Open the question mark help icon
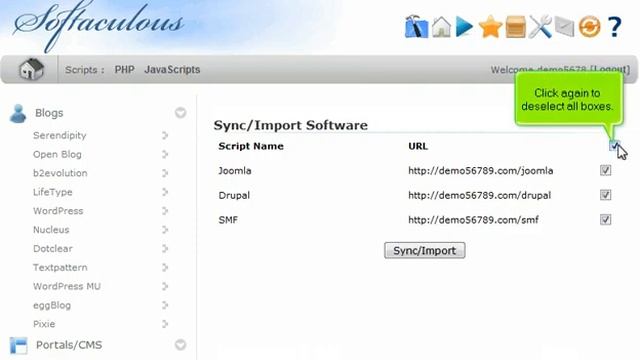 click(x=614, y=27)
